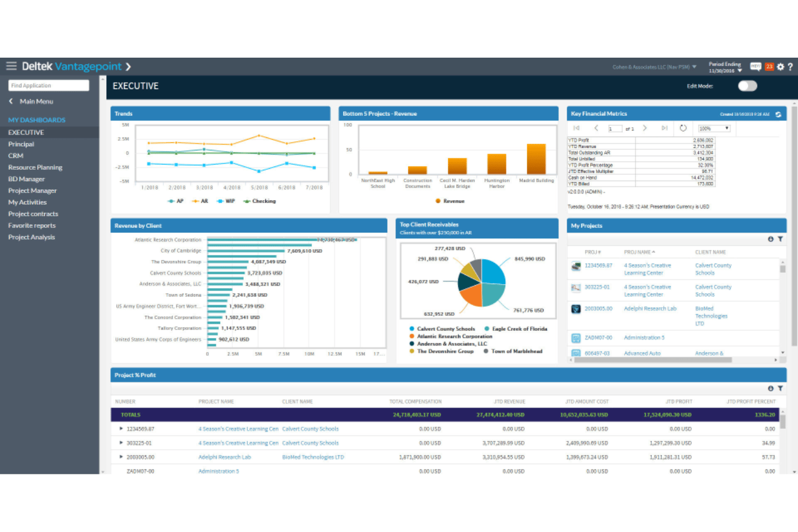Screen dimensions: 798x532
Task: Click thumbnail icon for project 1234569.87
Action: coord(576,266)
